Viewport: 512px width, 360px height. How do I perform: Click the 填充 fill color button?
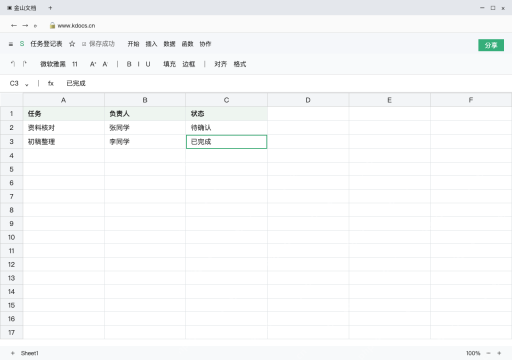point(169,64)
